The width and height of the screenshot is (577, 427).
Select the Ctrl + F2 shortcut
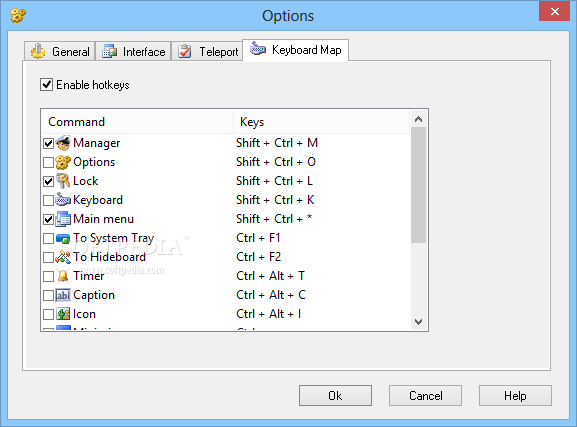click(x=259, y=257)
